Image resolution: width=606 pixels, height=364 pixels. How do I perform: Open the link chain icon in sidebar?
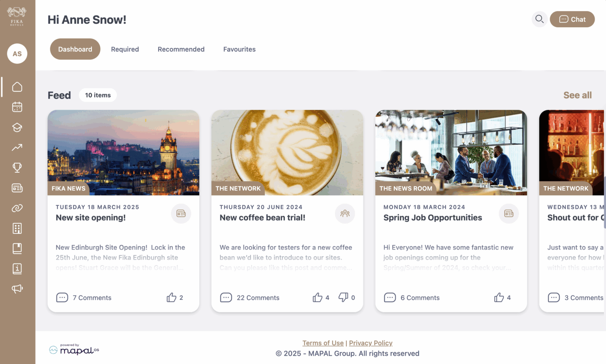[17, 208]
